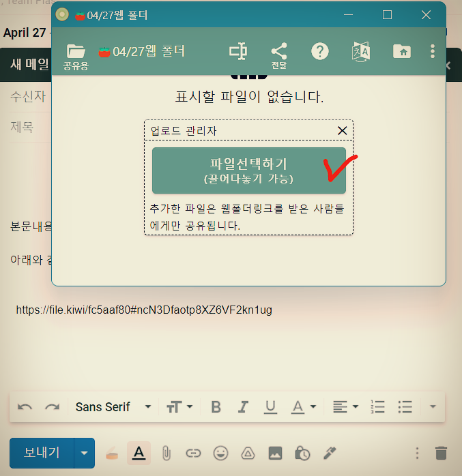Open the Sans Serif font dropdown

click(113, 407)
